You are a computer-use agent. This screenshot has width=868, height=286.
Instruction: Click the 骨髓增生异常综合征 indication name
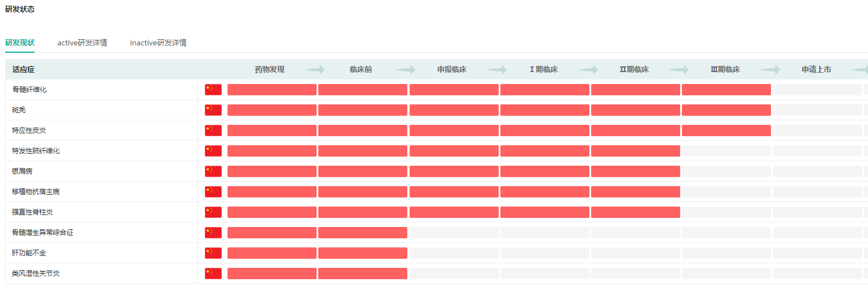pos(43,233)
